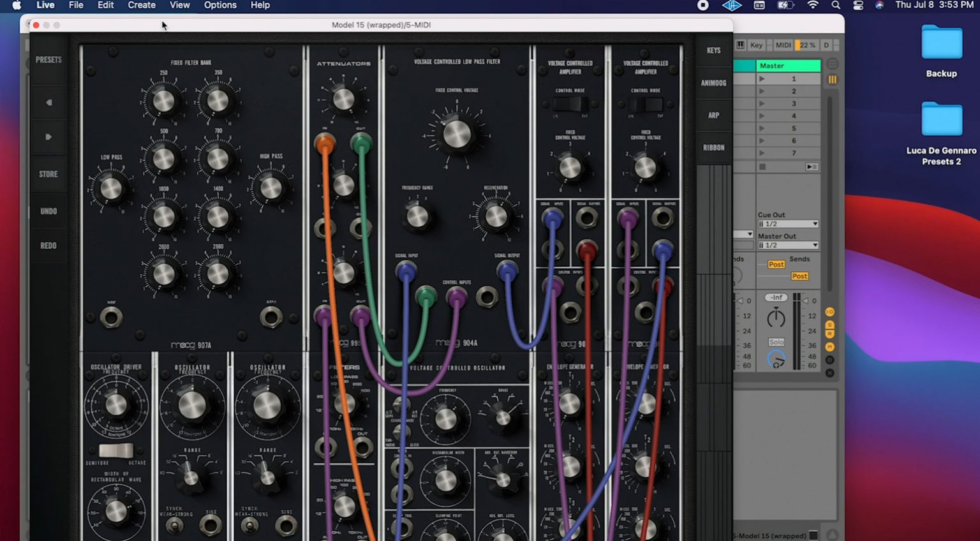Toggle the yellow IO section show icon
This screenshot has height=541, width=980.
(x=829, y=311)
